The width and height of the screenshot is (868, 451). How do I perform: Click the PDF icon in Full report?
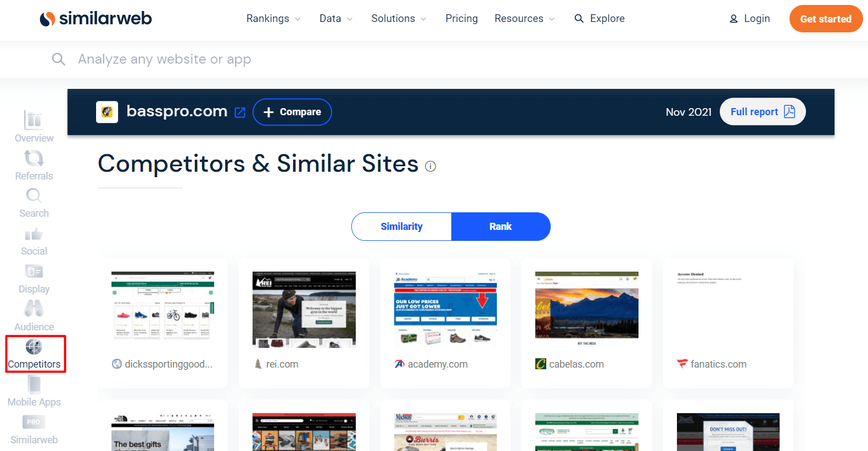pos(789,111)
